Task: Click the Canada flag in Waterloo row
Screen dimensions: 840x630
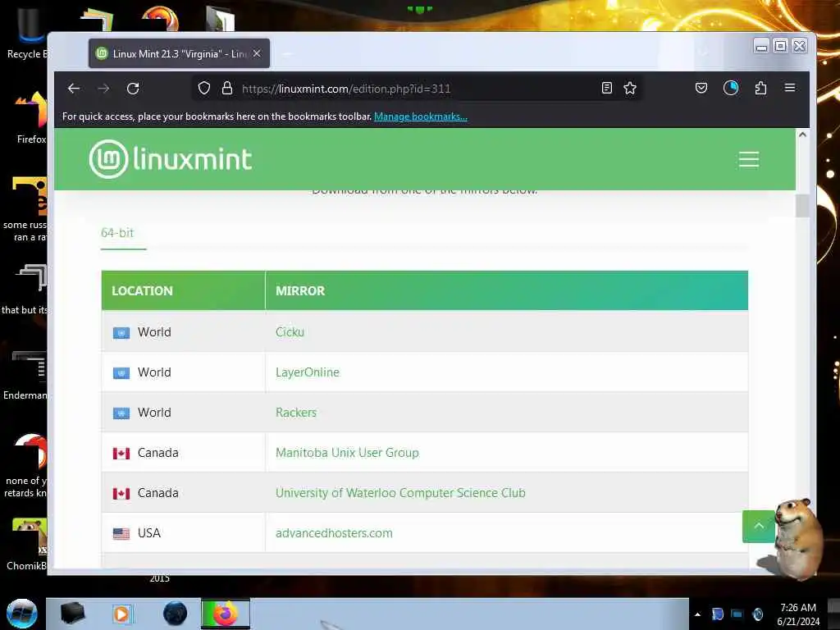Action: [121, 493]
